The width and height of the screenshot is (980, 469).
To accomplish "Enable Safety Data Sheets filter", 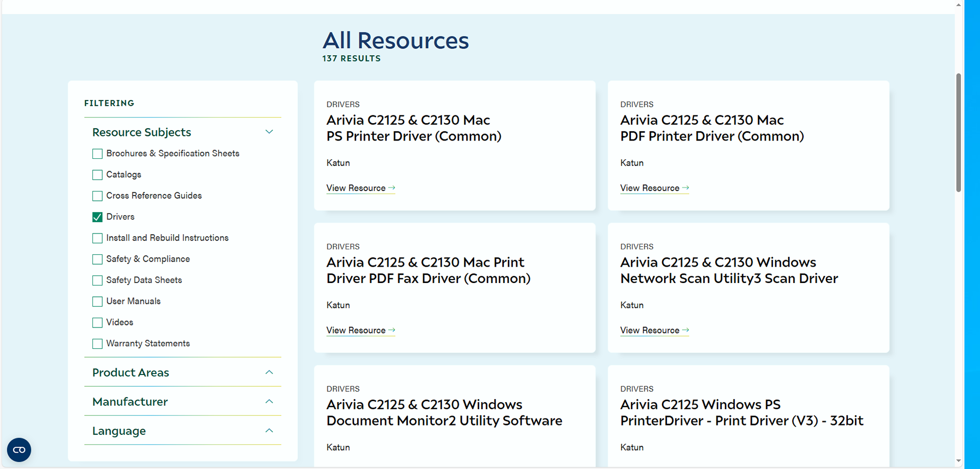I will pyautogui.click(x=97, y=280).
